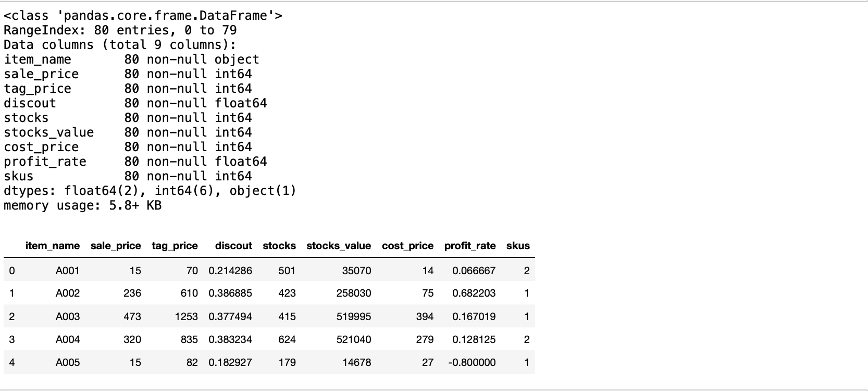The width and height of the screenshot is (868, 391).
Task: Click the sale_price int64 info line
Action: point(128,74)
